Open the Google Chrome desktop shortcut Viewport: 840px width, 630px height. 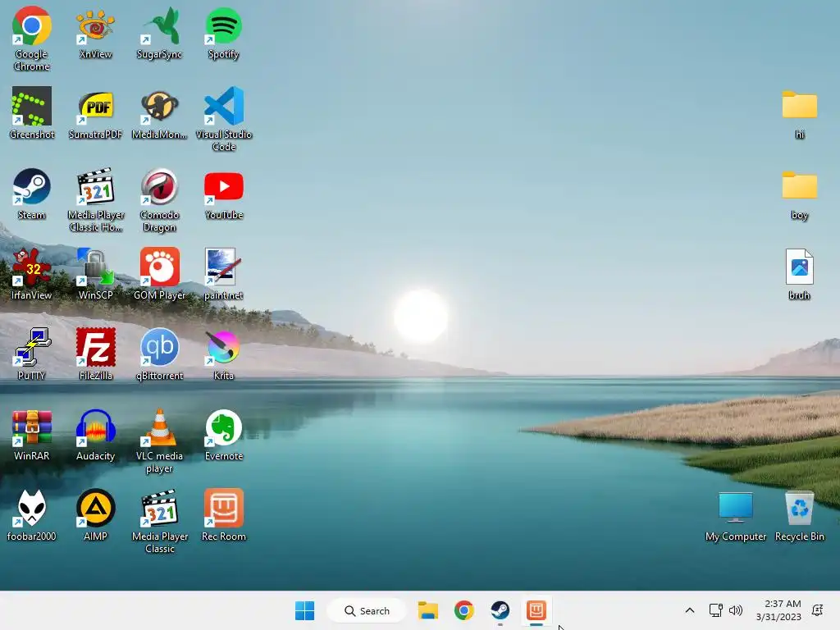pos(32,39)
